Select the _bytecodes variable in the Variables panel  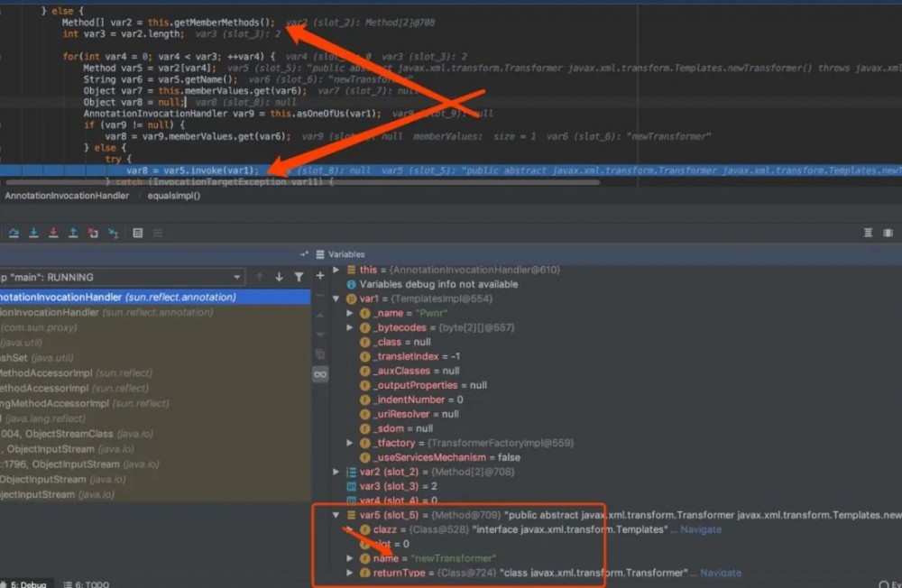[x=398, y=327]
